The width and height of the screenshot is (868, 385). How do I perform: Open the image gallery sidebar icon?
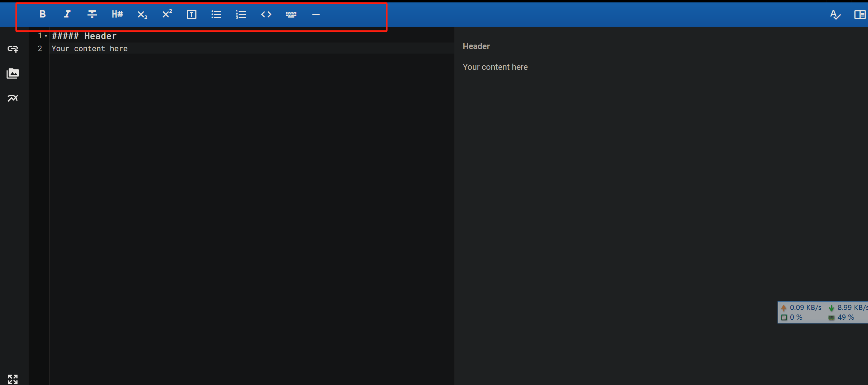coord(13,73)
